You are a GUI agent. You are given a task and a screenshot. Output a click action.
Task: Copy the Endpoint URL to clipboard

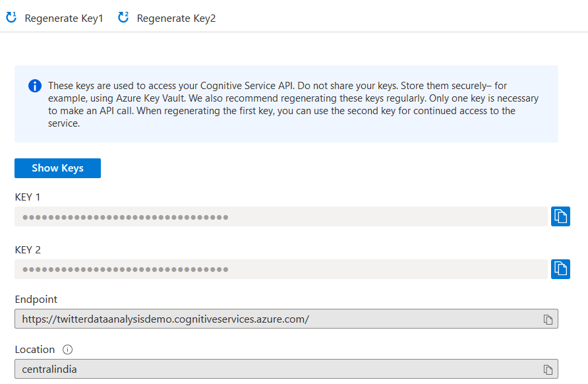coord(548,319)
